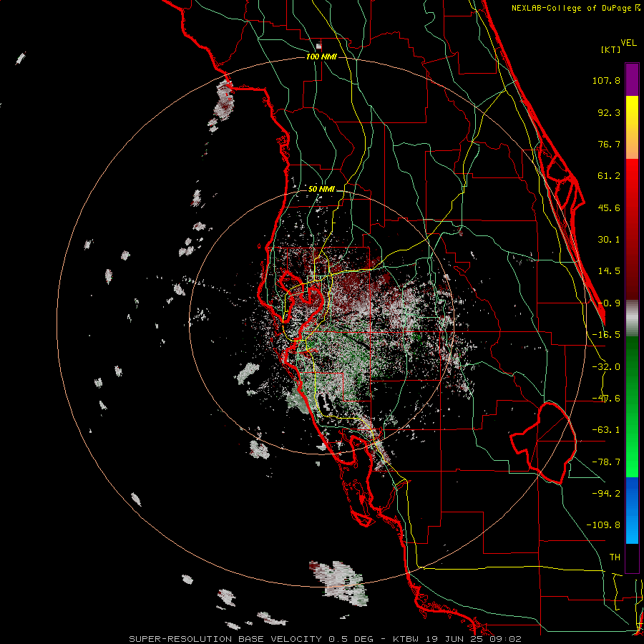644x644 pixels.
Task: Click the 61.2 value on velocity scale
Action: pyautogui.click(x=609, y=176)
